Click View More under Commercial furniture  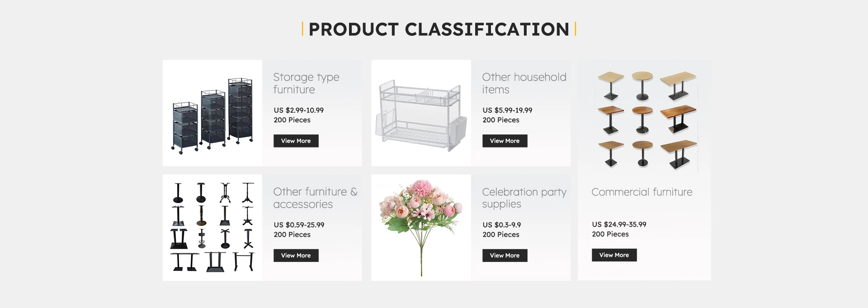pyautogui.click(x=614, y=255)
